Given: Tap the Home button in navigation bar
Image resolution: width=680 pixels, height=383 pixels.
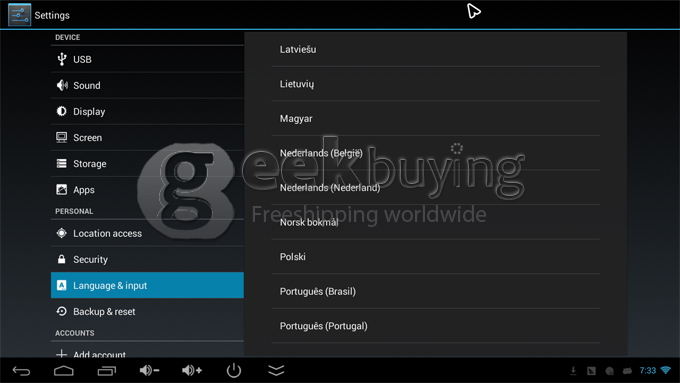Looking at the screenshot, I should pos(64,370).
